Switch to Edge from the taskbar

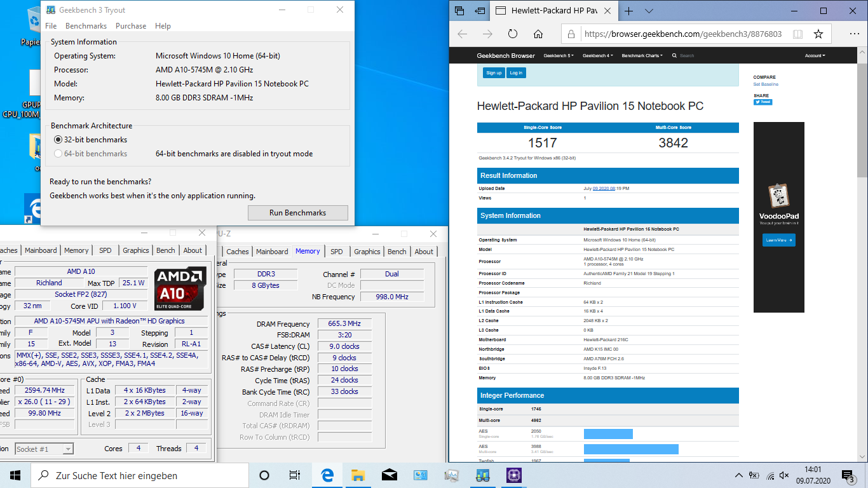[x=327, y=475]
